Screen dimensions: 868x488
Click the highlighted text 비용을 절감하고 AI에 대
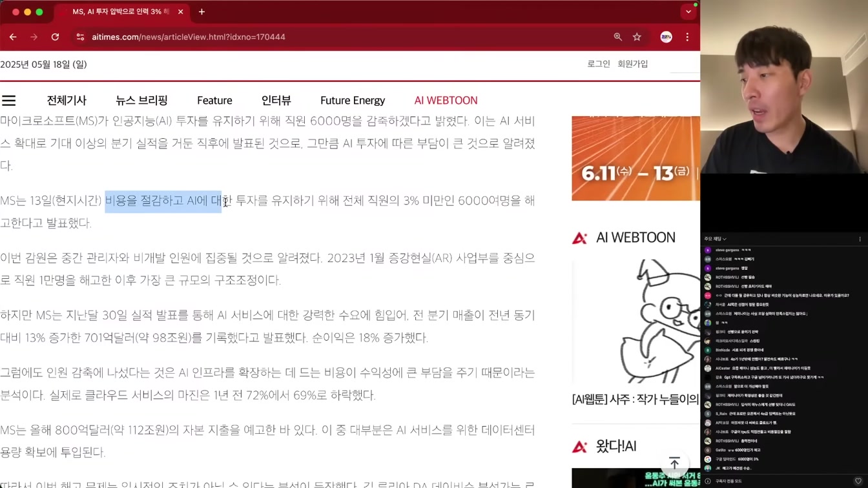tap(163, 201)
